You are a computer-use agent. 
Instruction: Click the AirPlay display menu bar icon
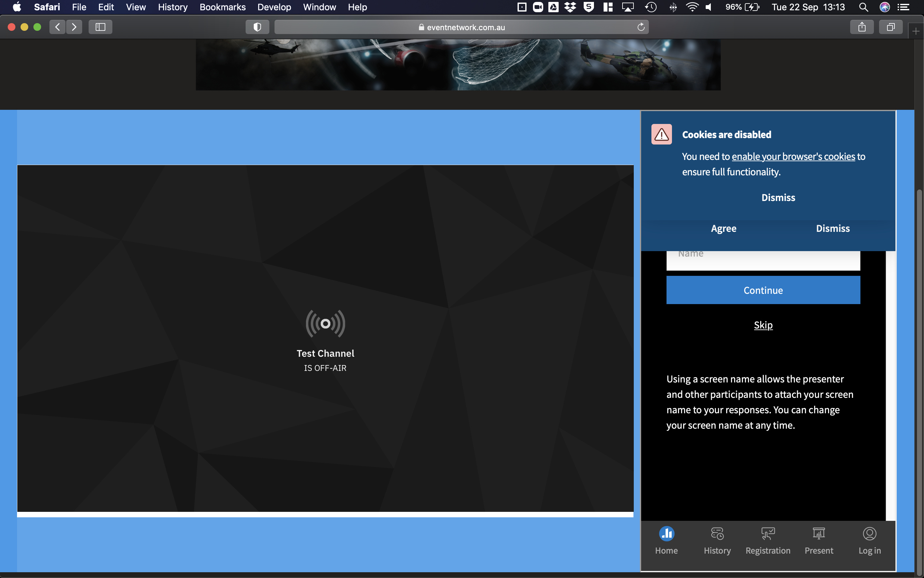(x=628, y=7)
